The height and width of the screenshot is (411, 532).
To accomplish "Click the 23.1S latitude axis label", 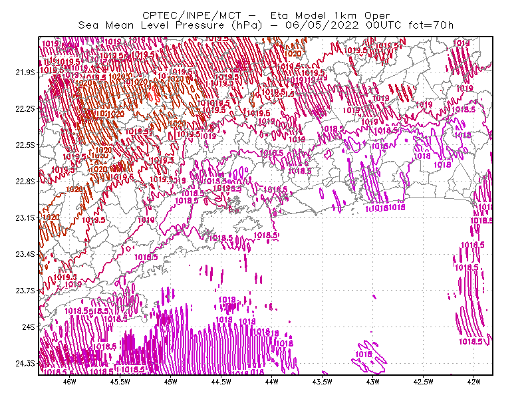I will point(25,218).
